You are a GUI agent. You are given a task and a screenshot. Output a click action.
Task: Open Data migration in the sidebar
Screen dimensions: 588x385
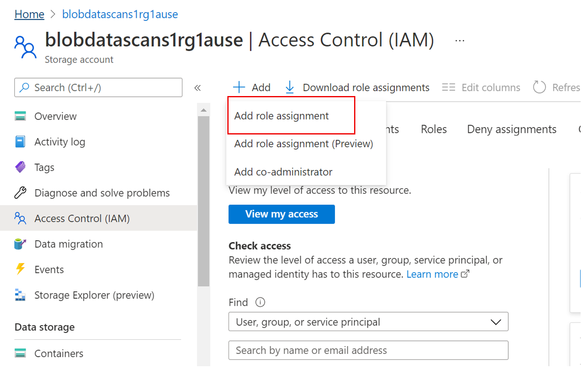click(68, 244)
